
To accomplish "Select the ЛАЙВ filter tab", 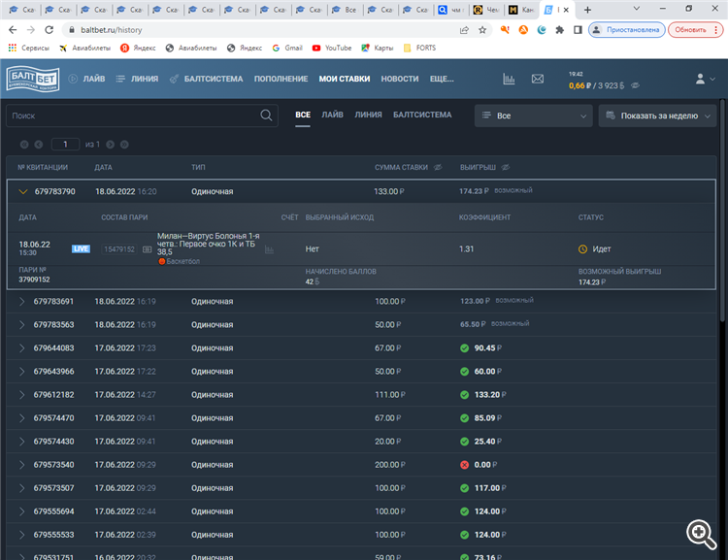I will (332, 115).
